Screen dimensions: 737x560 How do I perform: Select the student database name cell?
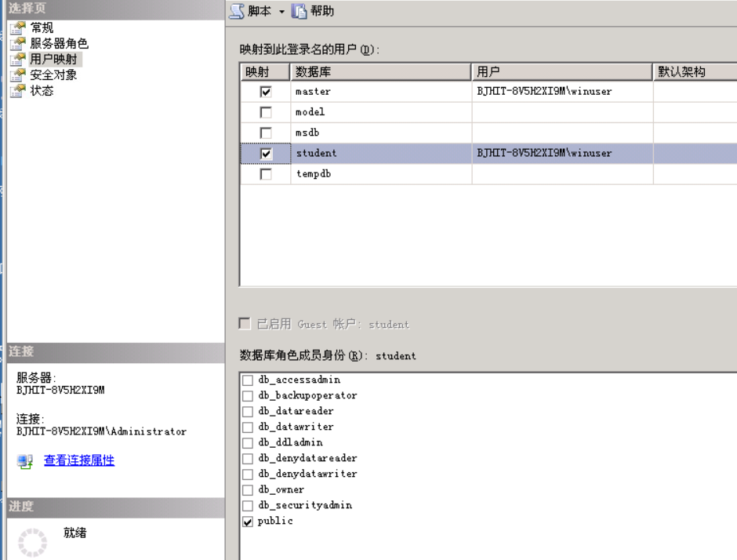click(381, 154)
